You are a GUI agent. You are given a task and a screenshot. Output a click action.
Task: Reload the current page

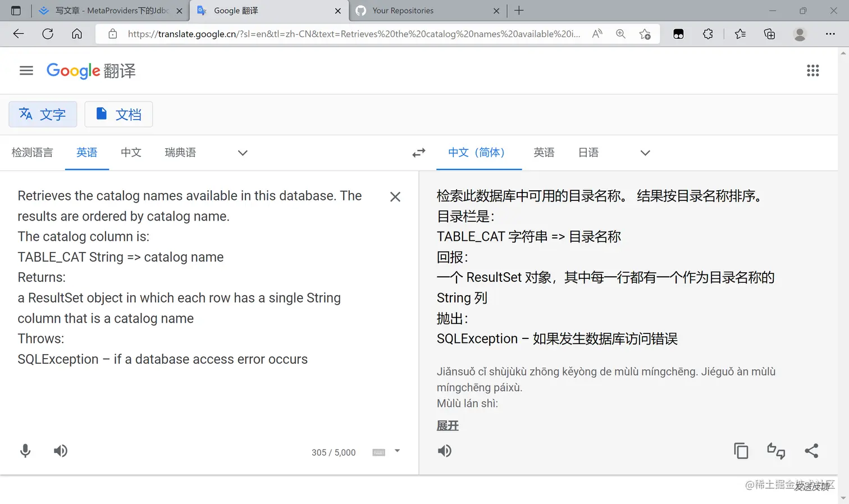pos(48,34)
